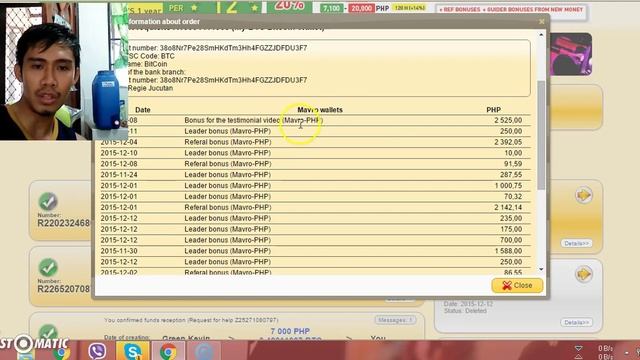Click the upper yellow arrow icon on the right panel

584,195
